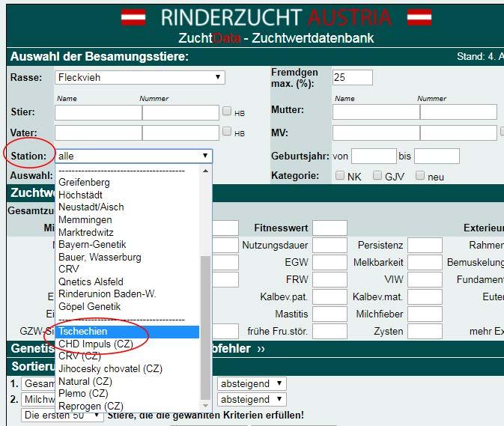The image size is (504, 426).
Task: Select Plemo (CZ) option
Action: 127,394
